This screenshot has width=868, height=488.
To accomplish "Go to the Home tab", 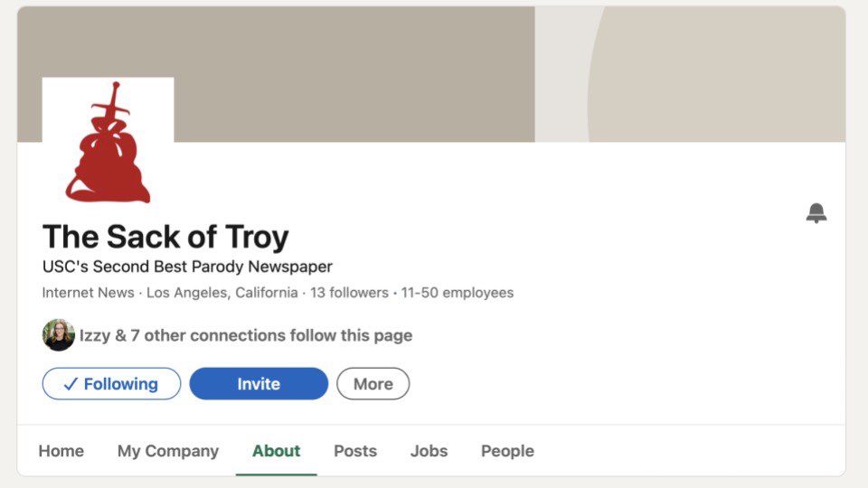I will pyautogui.click(x=61, y=451).
